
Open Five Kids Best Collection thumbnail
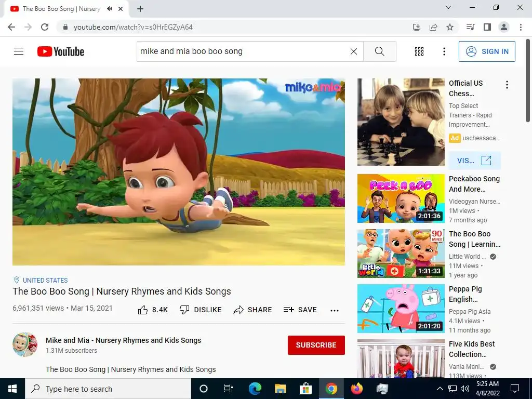pyautogui.click(x=401, y=358)
